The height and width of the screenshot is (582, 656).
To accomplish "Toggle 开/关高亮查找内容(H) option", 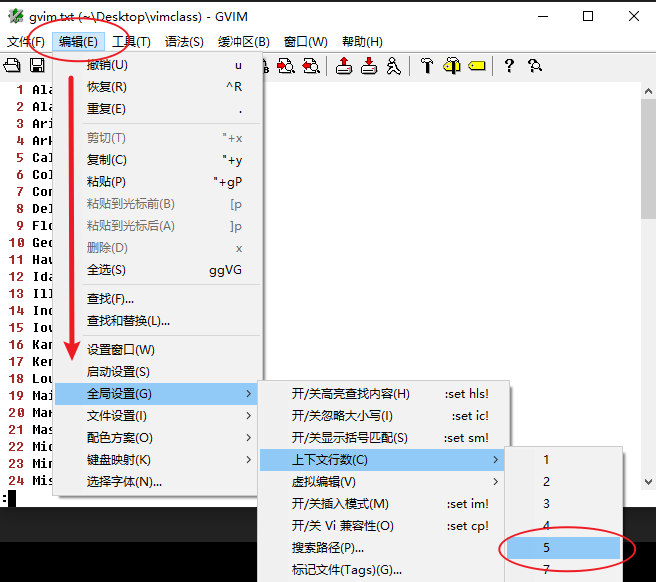I will (x=384, y=394).
